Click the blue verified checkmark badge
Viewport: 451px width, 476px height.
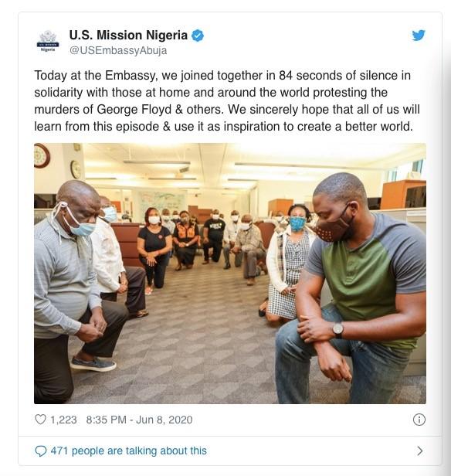pyautogui.click(x=198, y=36)
